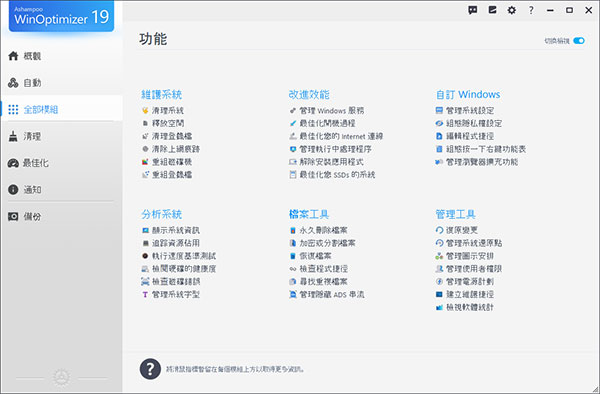The height and width of the screenshot is (394, 600).
Task: Open the 尋找重複檔案 module
Action: pyautogui.click(x=323, y=282)
